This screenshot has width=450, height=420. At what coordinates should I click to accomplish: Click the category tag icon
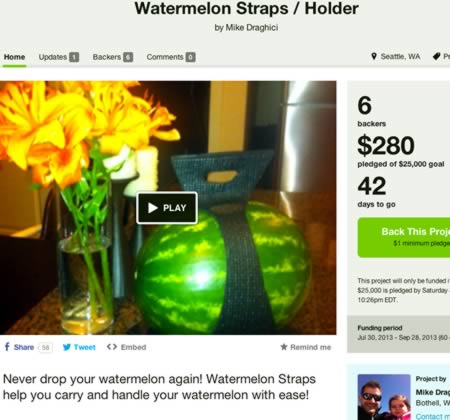[x=437, y=56]
